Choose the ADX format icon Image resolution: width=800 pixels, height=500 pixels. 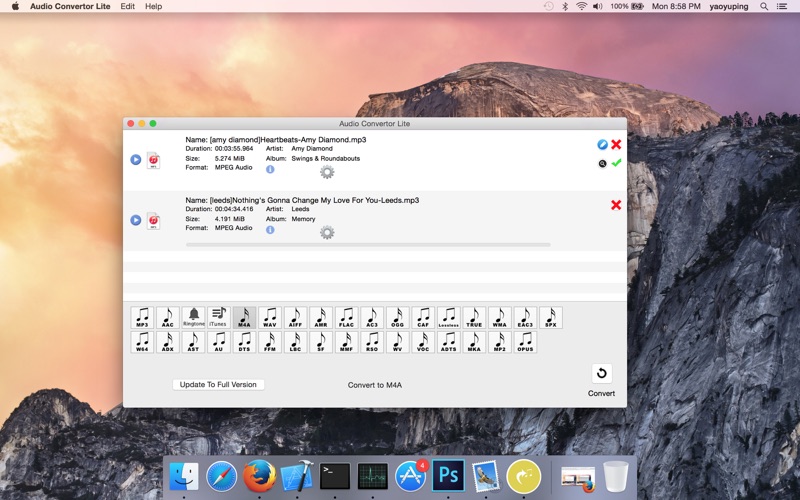(168, 342)
